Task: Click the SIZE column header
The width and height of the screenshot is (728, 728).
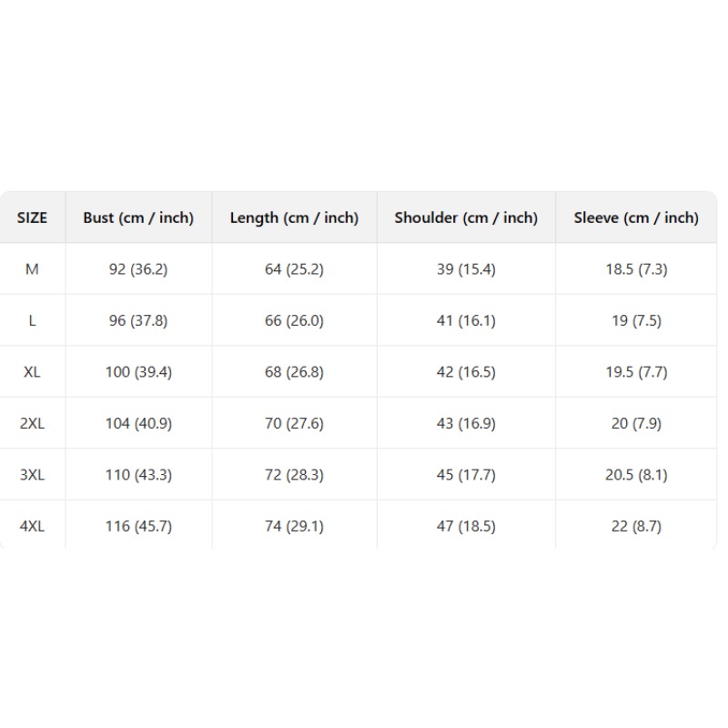Action: [x=32, y=217]
